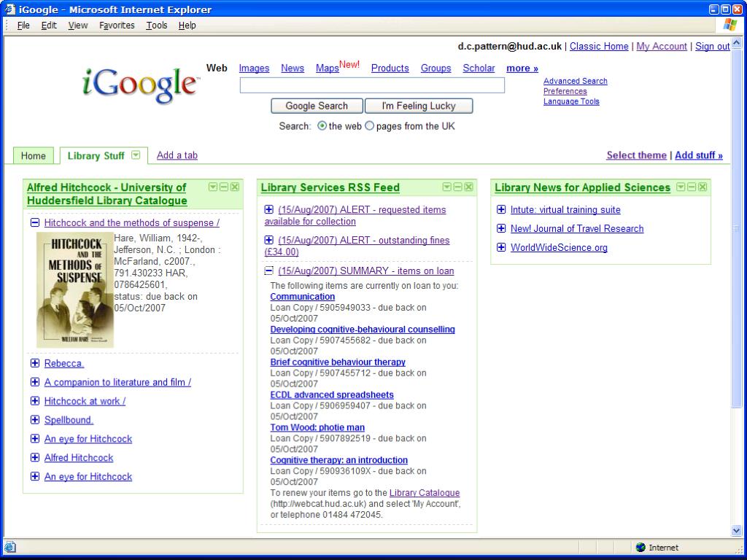Screen dimensions: 747x560
Task: Open the Favorites menu
Action: click(x=117, y=26)
